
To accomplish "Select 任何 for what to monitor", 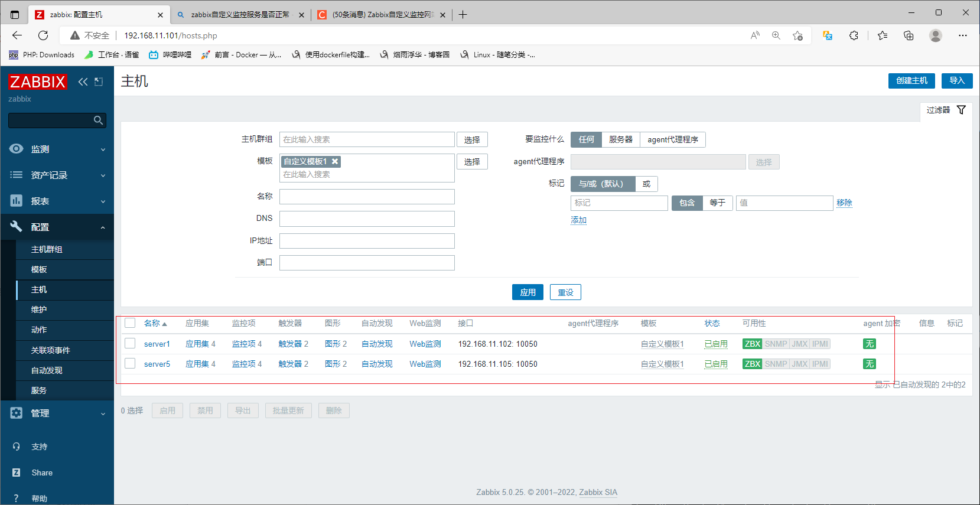I will 586,139.
